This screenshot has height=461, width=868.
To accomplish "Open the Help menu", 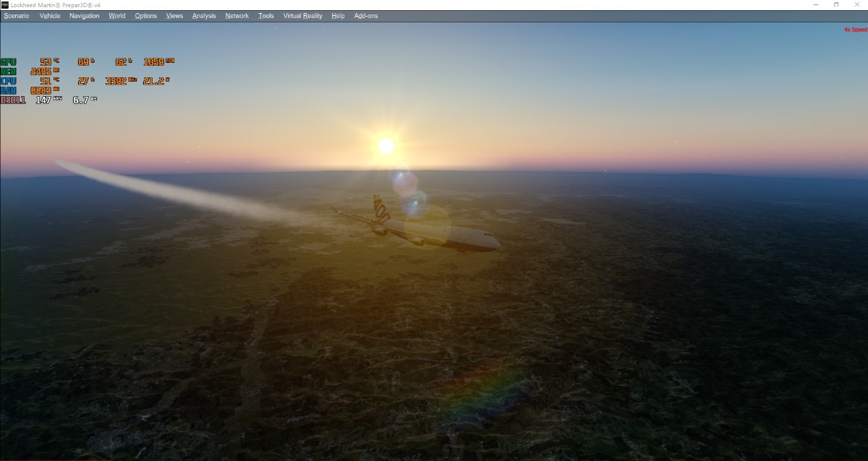I will coord(337,15).
